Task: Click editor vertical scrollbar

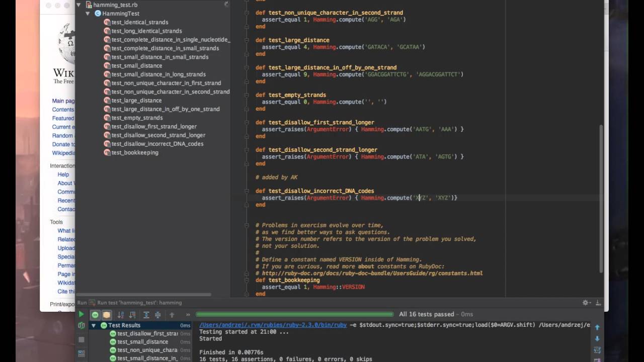Action: [x=601, y=199]
